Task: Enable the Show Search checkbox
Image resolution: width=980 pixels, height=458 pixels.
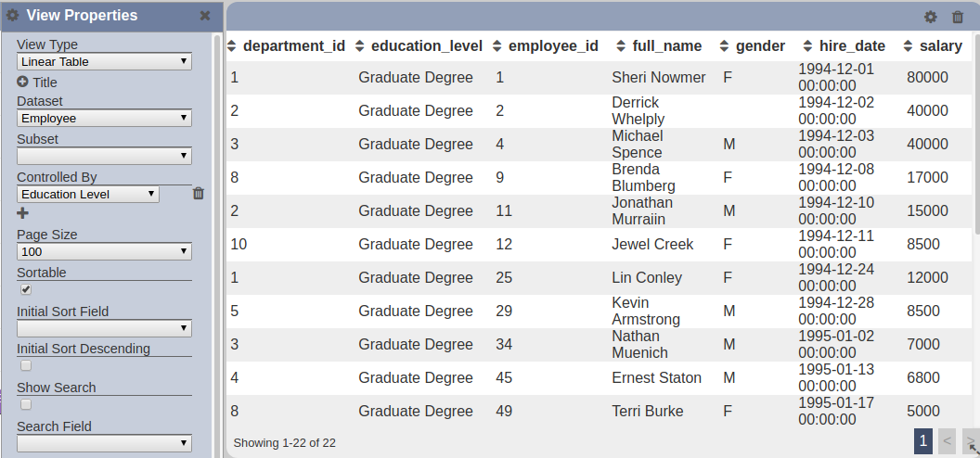Action: 26,404
